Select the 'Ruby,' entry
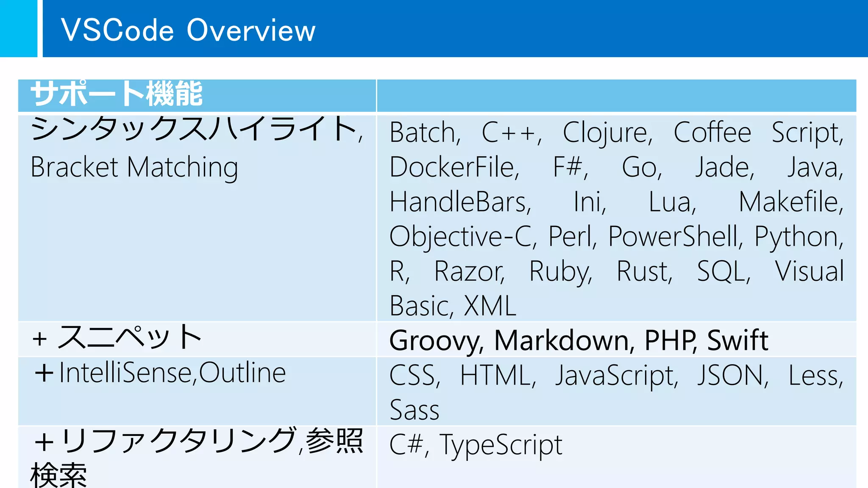 tap(561, 272)
